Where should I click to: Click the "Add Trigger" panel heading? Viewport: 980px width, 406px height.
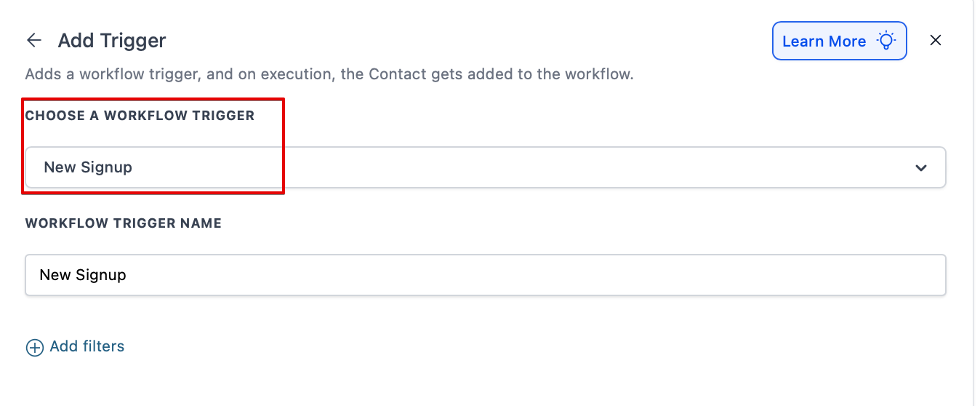pyautogui.click(x=112, y=41)
